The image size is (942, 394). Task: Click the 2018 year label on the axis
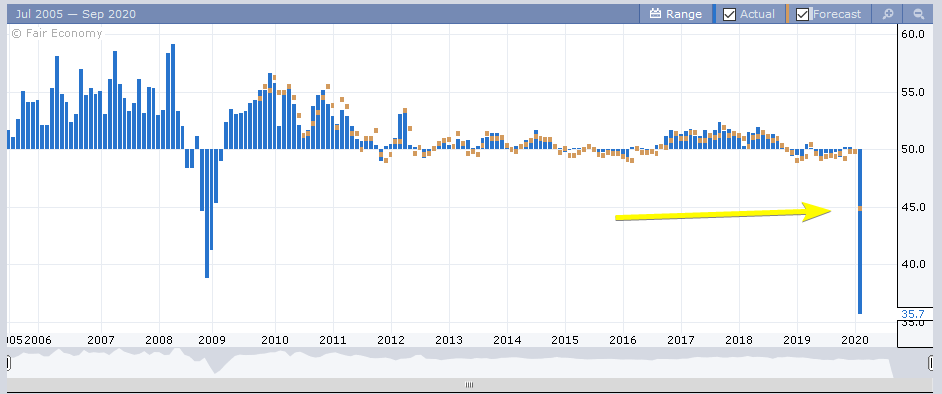739,340
